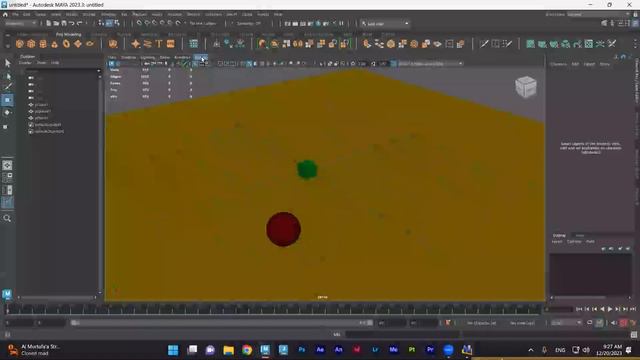Open the File menu
This screenshot has width=640, height=360.
(15, 14)
